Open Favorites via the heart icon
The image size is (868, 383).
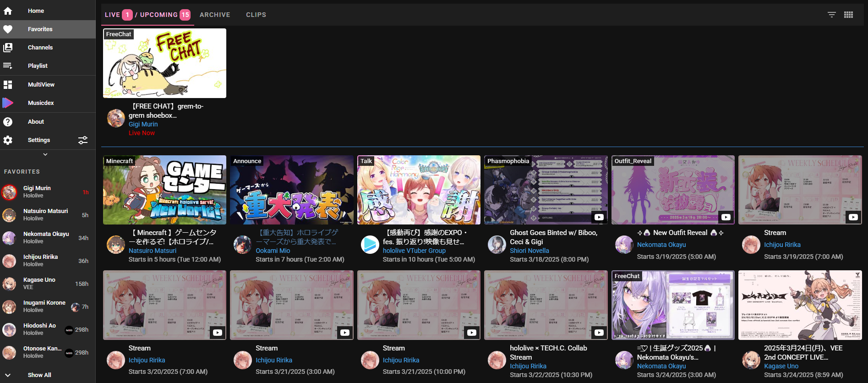pyautogui.click(x=8, y=29)
